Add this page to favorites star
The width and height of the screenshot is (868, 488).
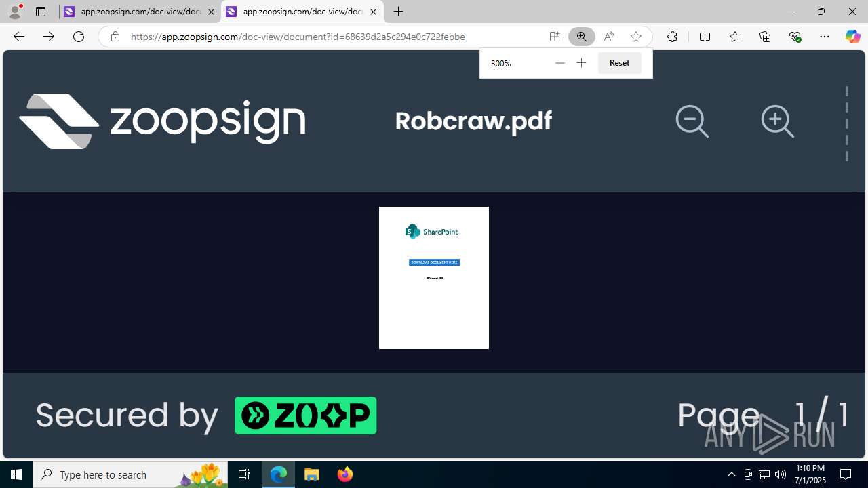pos(636,37)
